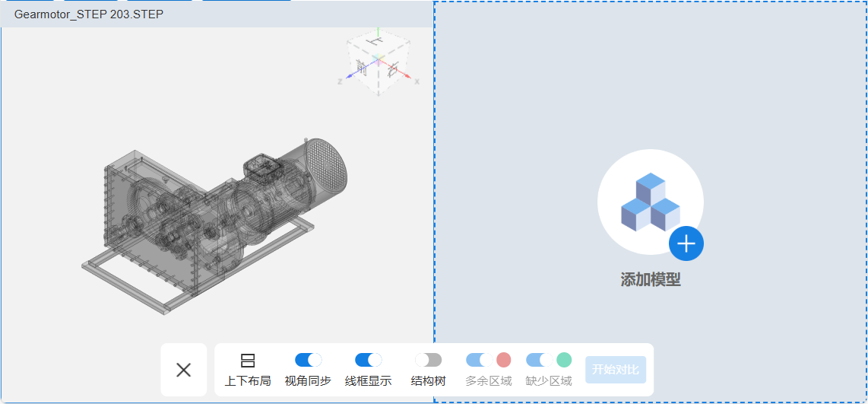This screenshot has width=868, height=404.
Task: Select the right face 右 of the view cube
Action: (x=393, y=70)
